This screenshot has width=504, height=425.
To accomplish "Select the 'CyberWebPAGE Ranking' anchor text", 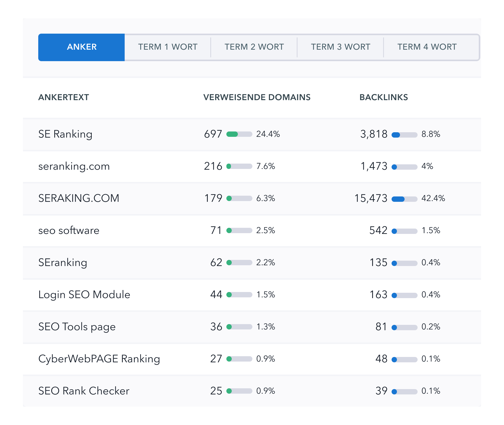I will 99,359.
